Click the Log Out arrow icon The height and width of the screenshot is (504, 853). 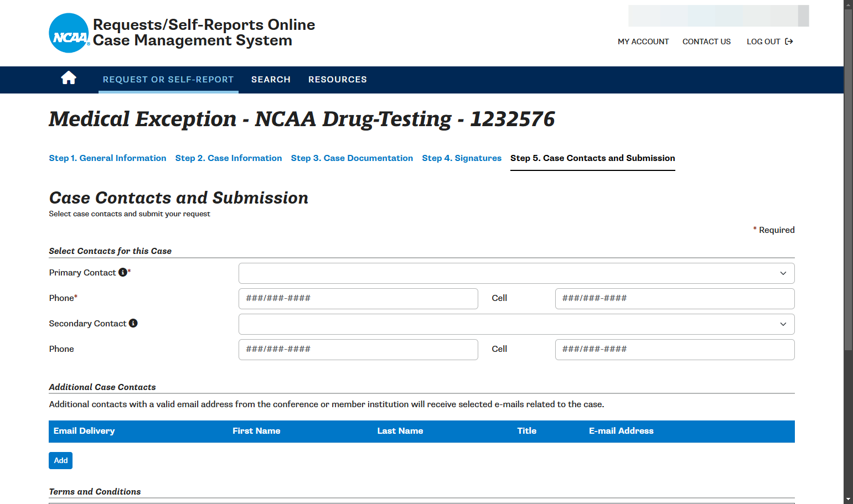click(789, 41)
